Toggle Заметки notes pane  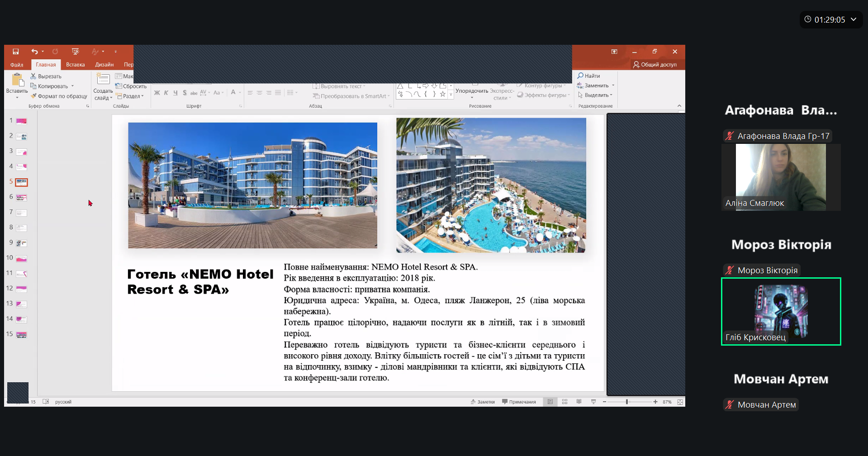click(483, 402)
